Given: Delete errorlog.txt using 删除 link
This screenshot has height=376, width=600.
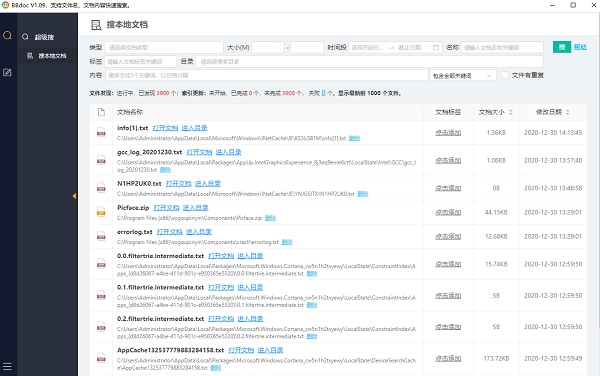Looking at the screenshot, I should pyautogui.click(x=287, y=242).
